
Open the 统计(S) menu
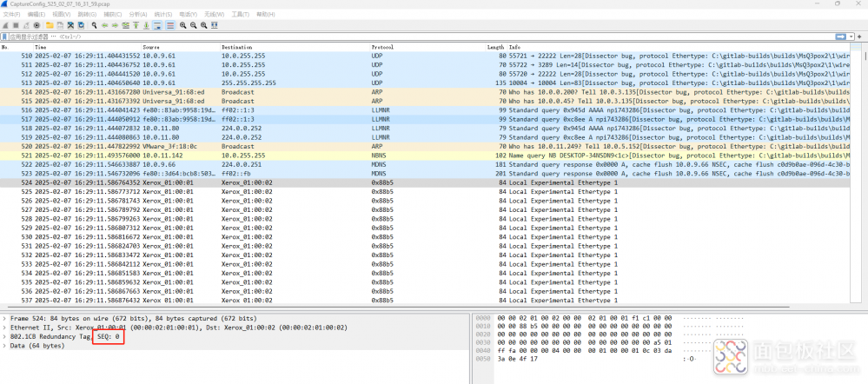(163, 15)
